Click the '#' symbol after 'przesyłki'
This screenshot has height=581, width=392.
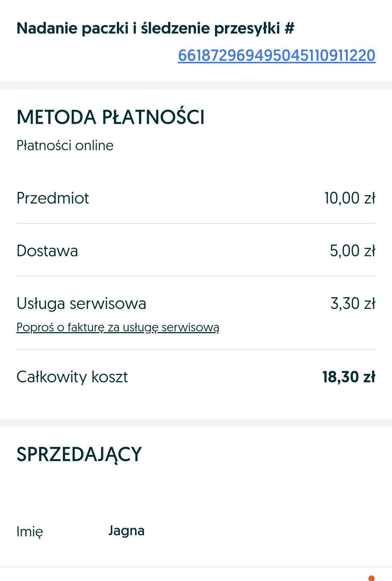[289, 28]
